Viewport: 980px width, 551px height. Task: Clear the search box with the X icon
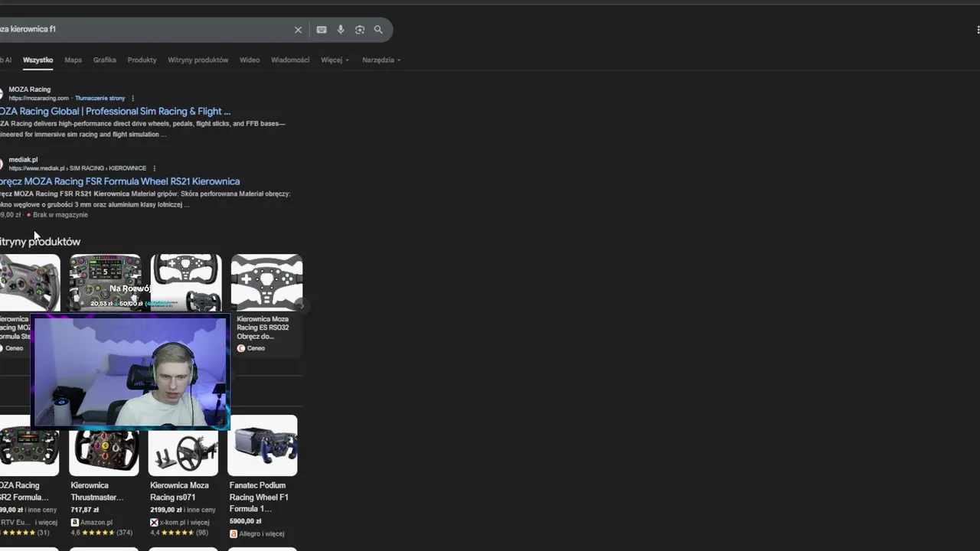point(298,30)
